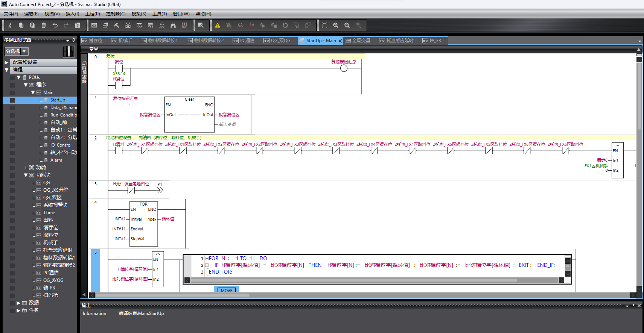This screenshot has width=644, height=333.
Task: Click the Paste clipboard toolbar icon
Action: click(x=32, y=25)
